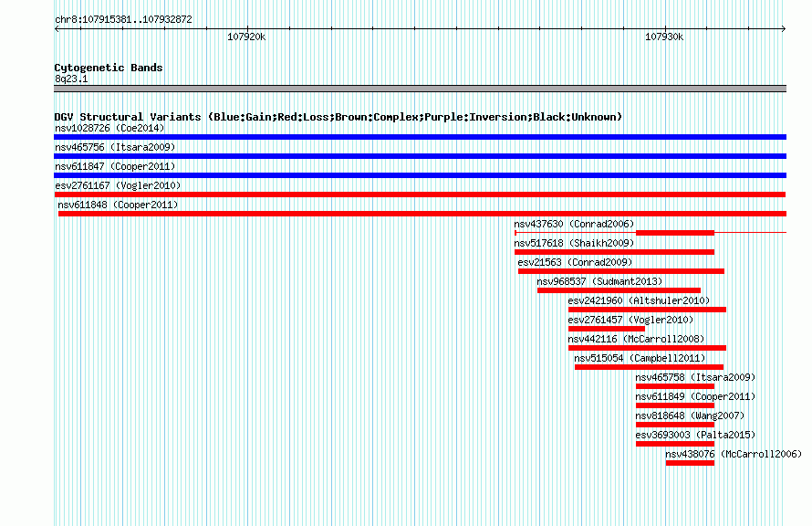The width and height of the screenshot is (812, 526).
Task: Click the 107930k ruler position
Action: 664,37
